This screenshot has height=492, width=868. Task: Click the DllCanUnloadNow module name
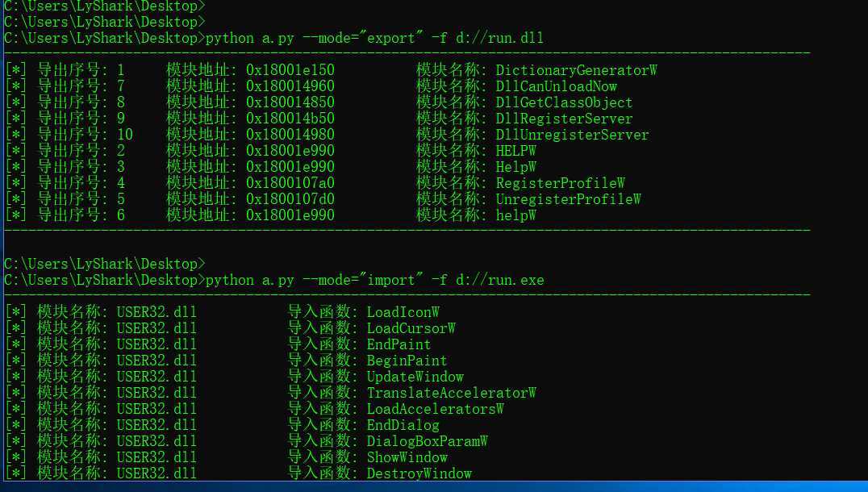(x=556, y=86)
